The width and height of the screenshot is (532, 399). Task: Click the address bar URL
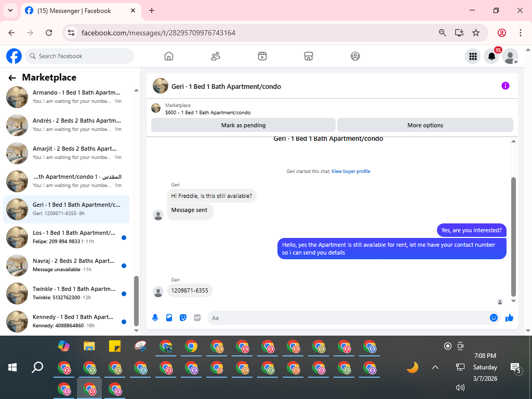click(x=158, y=33)
